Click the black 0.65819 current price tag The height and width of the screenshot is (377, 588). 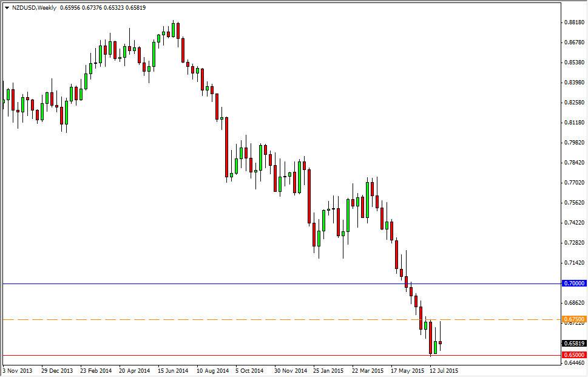coord(573,343)
